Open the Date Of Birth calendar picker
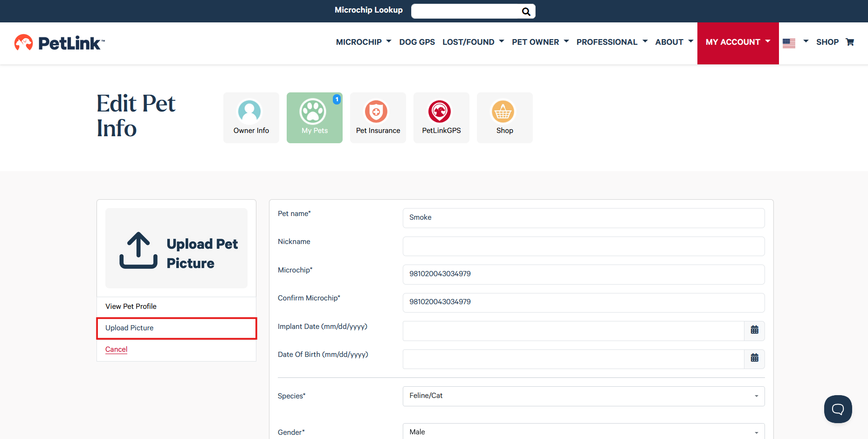The width and height of the screenshot is (868, 439). click(x=754, y=358)
